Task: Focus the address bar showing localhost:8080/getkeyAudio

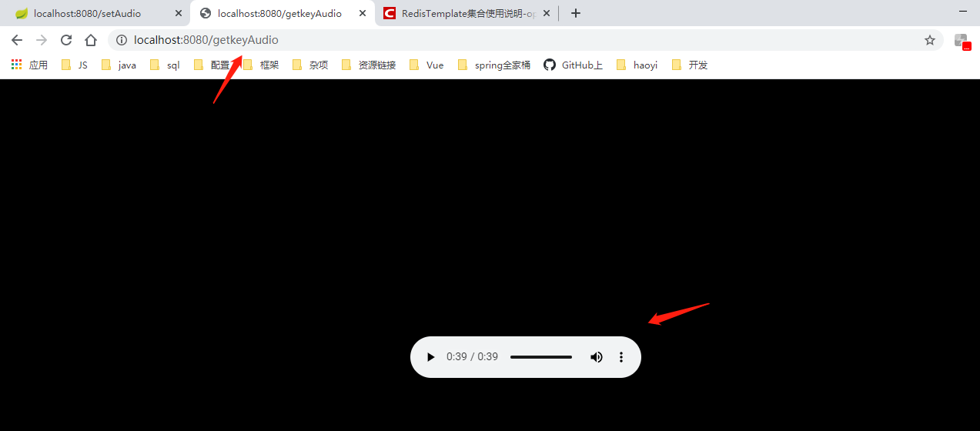Action: tap(525, 40)
